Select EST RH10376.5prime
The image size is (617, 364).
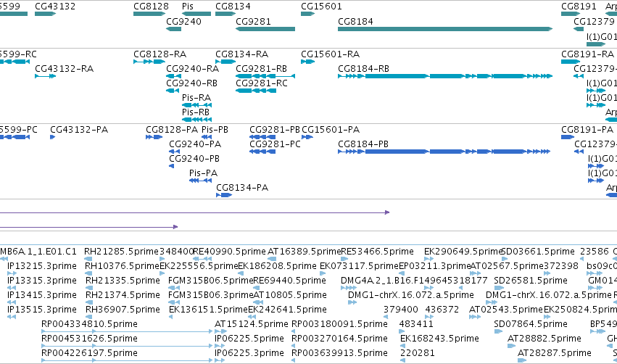[x=123, y=266]
